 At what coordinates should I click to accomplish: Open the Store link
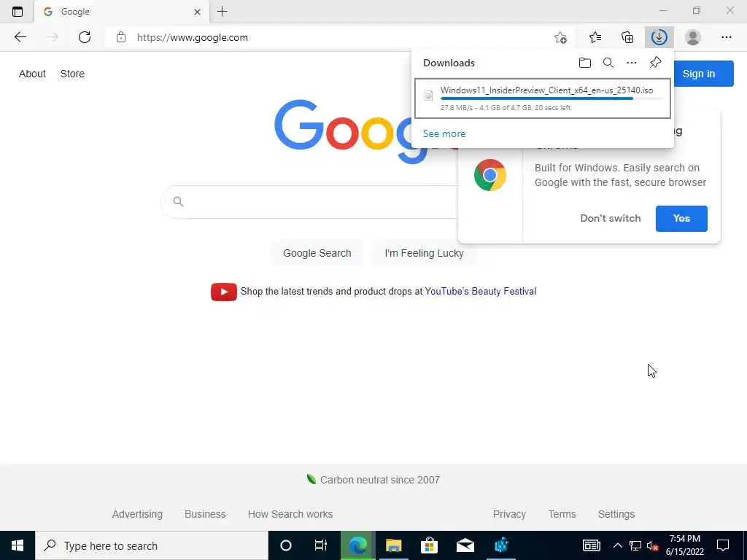72,74
